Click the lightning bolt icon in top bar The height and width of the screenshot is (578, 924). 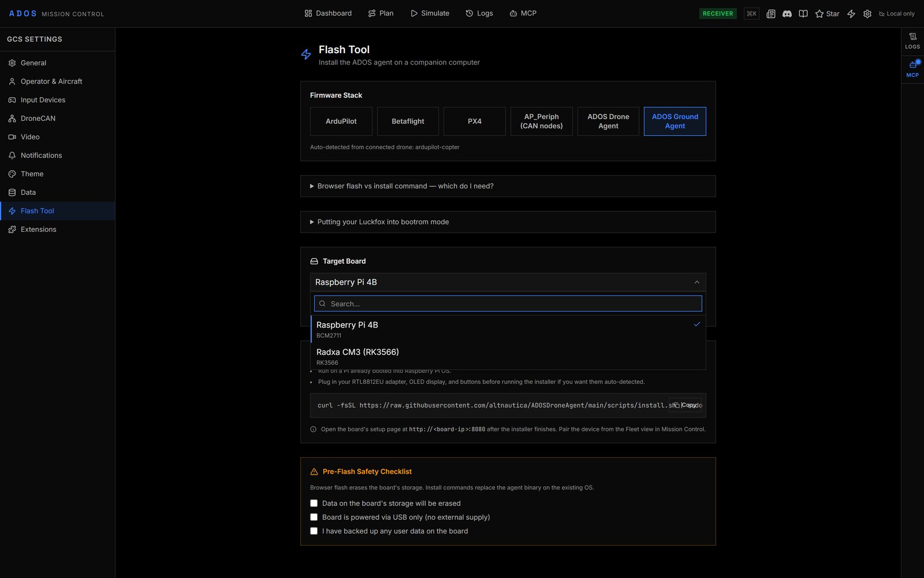click(851, 14)
